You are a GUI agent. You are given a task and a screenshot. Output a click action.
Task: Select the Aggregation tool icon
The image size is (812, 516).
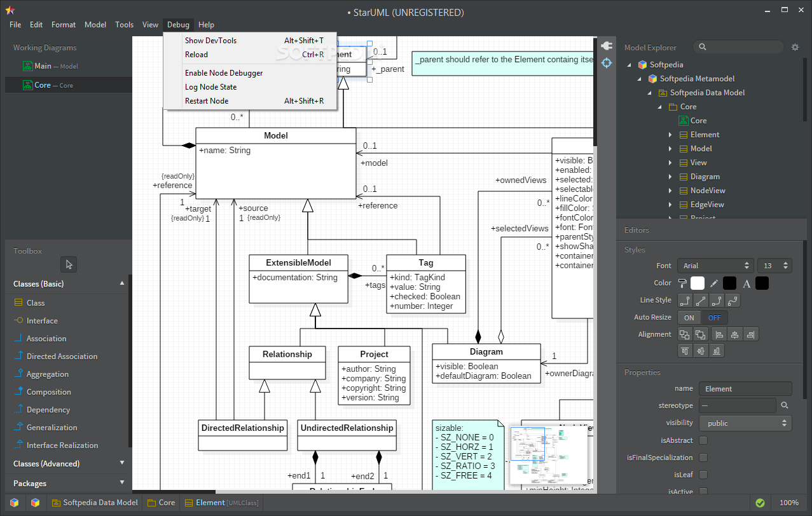[18, 374]
